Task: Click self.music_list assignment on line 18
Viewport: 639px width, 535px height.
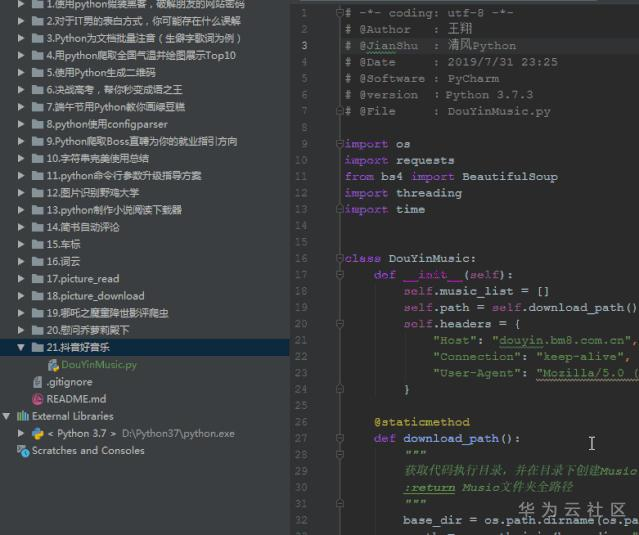Action: [x=476, y=291]
